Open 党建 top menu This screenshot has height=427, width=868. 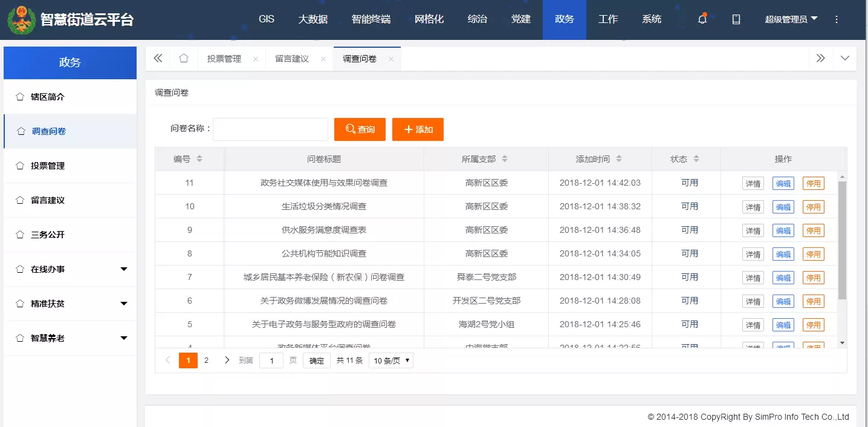click(x=521, y=19)
